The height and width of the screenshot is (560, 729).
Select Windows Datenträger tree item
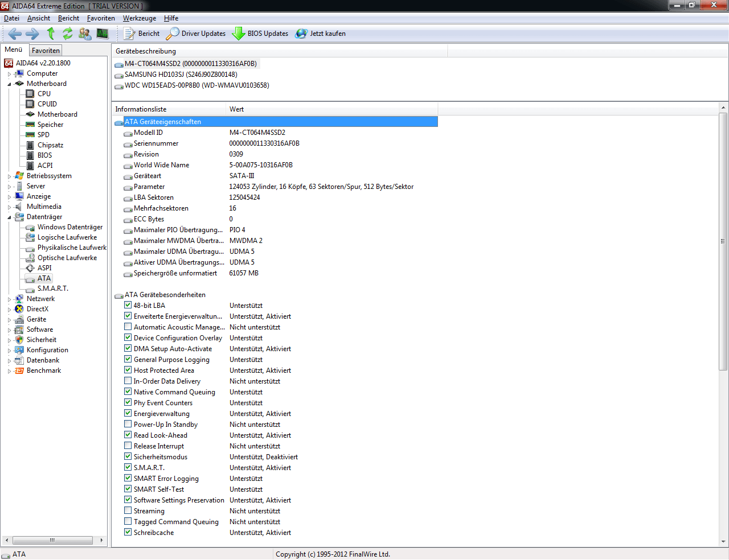click(x=70, y=227)
